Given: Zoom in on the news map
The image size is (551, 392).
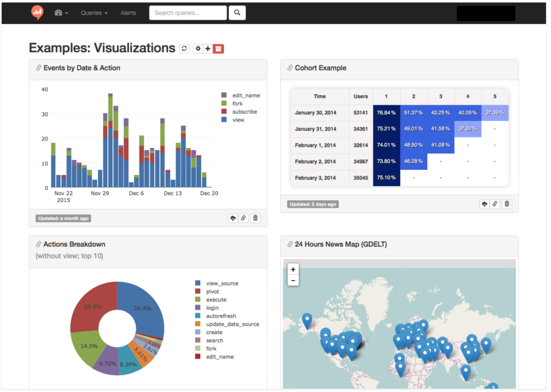Looking at the screenshot, I should 293,269.
